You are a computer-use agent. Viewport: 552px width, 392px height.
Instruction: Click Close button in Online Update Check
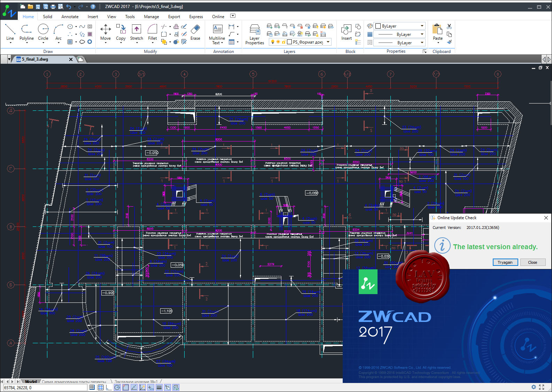click(532, 262)
